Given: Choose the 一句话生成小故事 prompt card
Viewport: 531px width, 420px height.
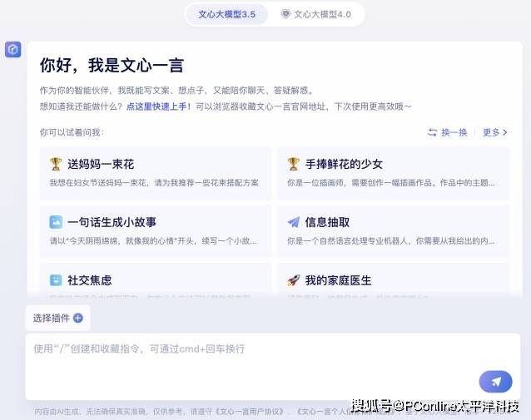Looking at the screenshot, I should tap(156, 231).
